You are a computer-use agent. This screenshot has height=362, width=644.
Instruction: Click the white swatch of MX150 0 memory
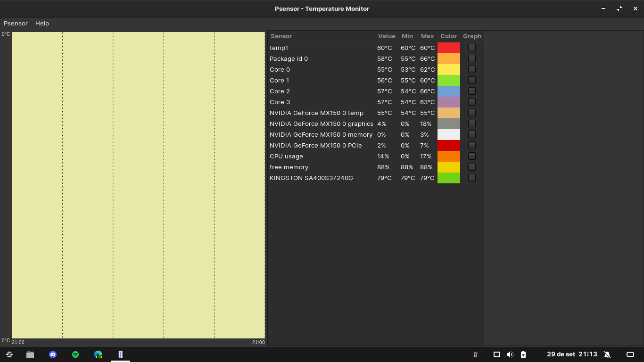click(x=449, y=134)
